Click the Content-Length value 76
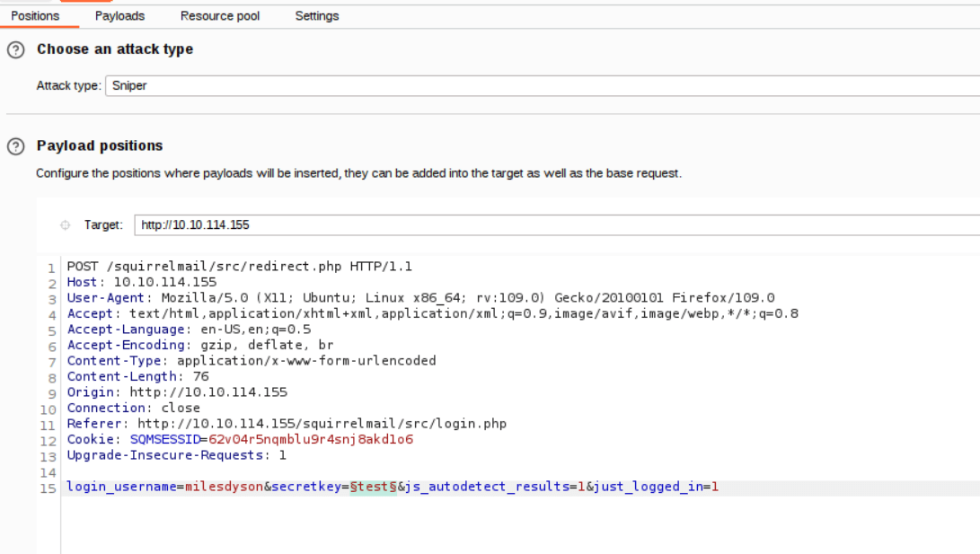Screen dimensions: 980x554 pos(200,377)
